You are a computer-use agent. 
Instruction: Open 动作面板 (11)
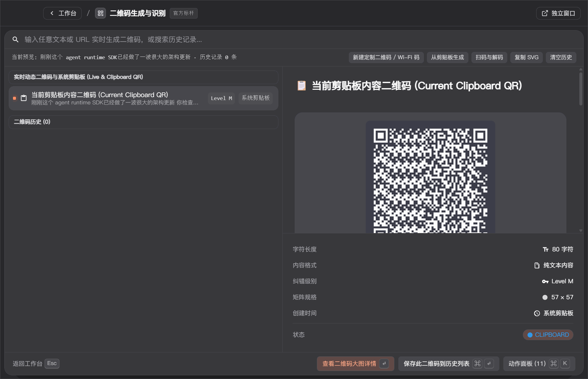539,364
